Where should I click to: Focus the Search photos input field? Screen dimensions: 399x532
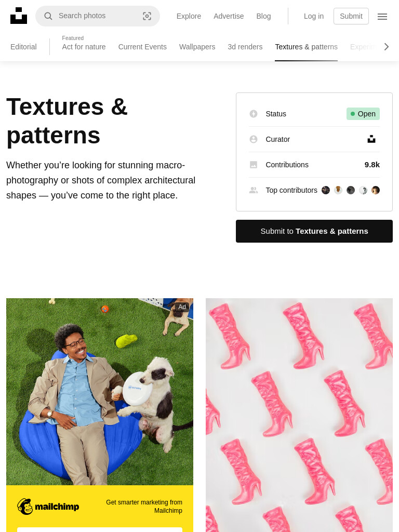[x=98, y=16]
